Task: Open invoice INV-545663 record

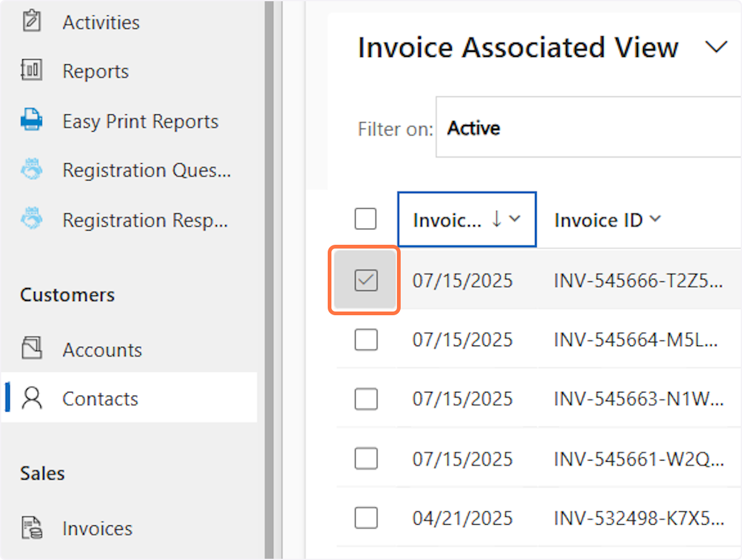Action: pyautogui.click(x=638, y=399)
